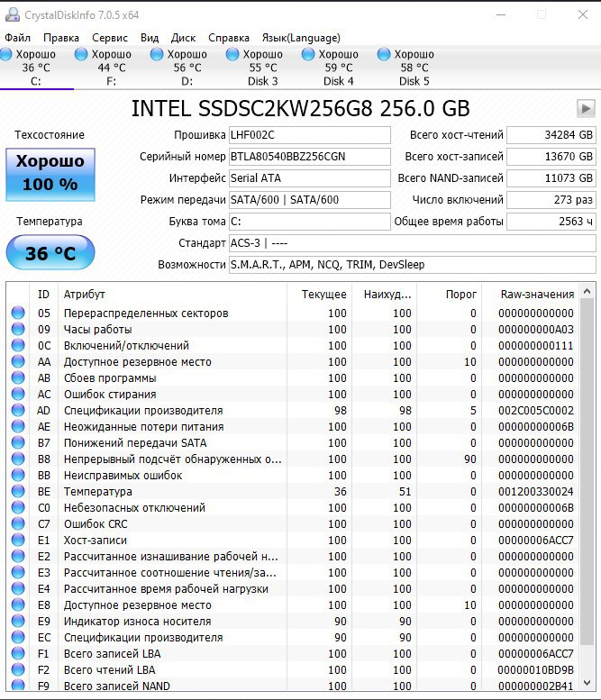
Task: Click the Текущее column header
Action: tap(319, 295)
